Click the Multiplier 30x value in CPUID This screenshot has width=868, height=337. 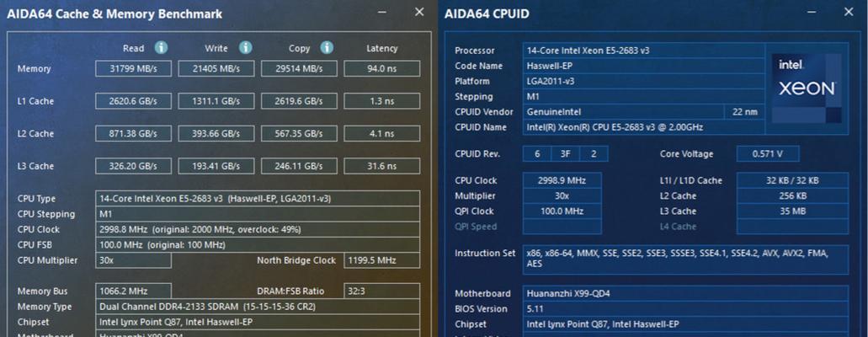click(x=562, y=196)
